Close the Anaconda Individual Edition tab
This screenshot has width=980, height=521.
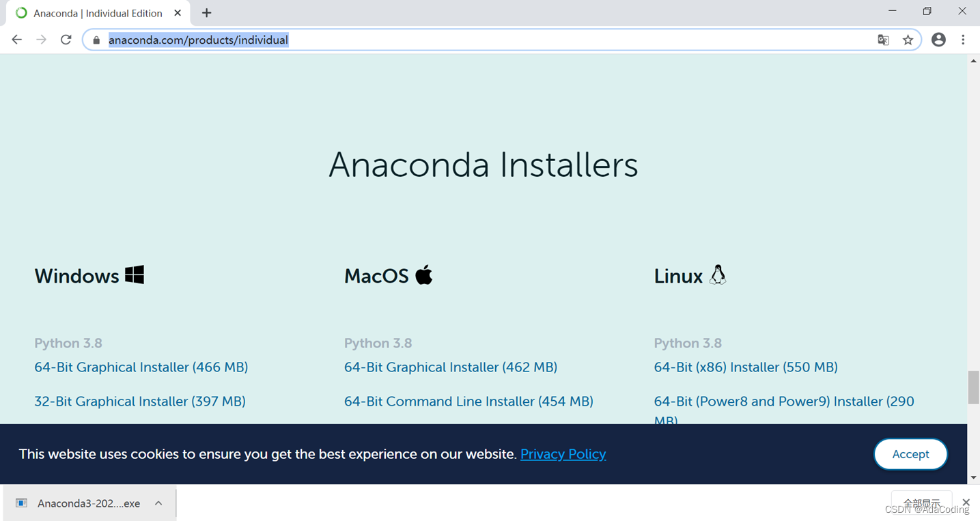pyautogui.click(x=178, y=13)
